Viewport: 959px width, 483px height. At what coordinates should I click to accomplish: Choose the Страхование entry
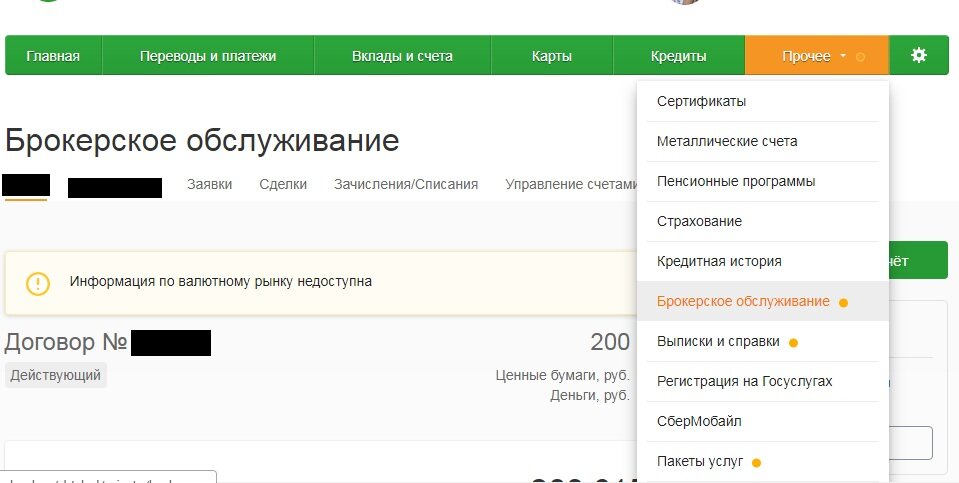[x=763, y=221]
